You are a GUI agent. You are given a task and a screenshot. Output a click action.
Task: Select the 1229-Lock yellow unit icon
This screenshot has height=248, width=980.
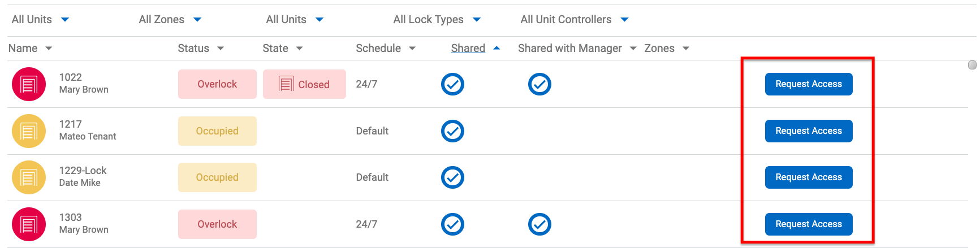(29, 177)
